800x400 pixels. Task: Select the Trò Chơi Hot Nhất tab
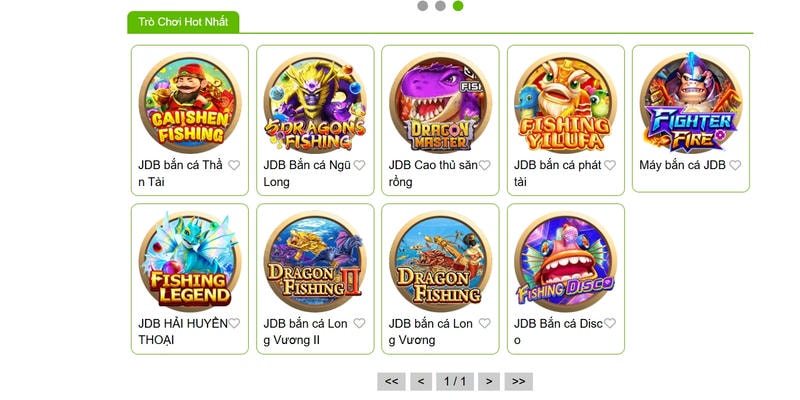(x=183, y=22)
